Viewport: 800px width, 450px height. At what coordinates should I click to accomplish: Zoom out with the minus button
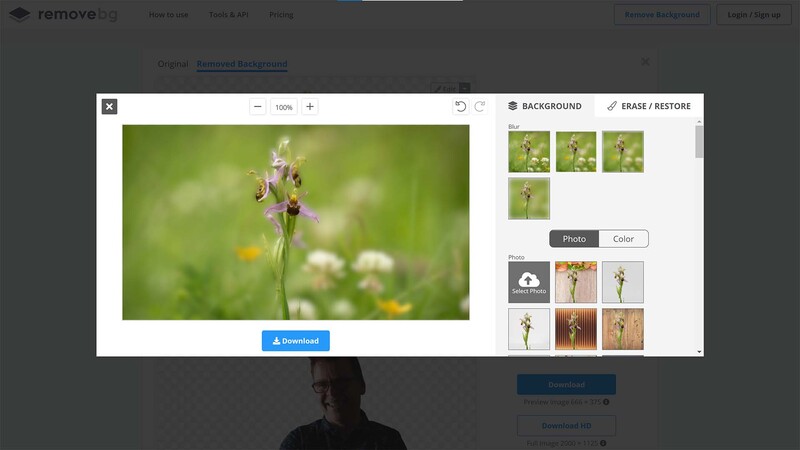pyautogui.click(x=258, y=107)
